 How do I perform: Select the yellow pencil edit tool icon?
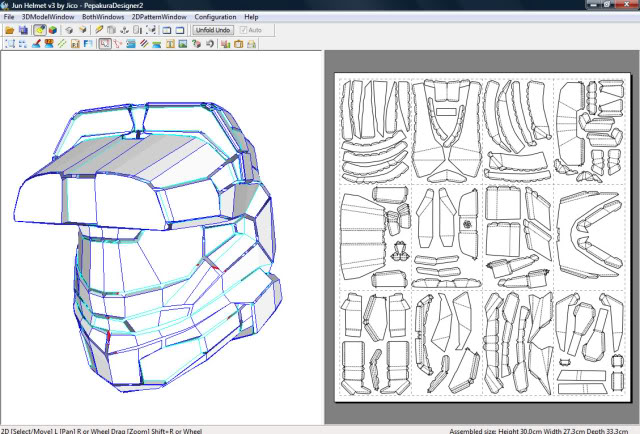[98, 31]
